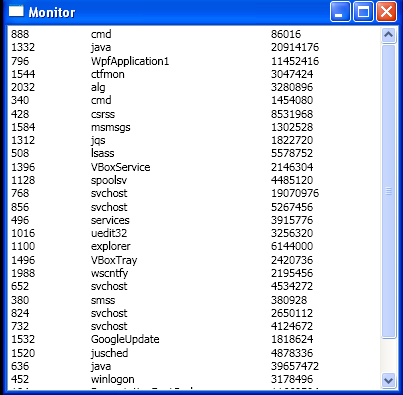The width and height of the screenshot is (403, 395).
Task: Click the scrollbar down arrow
Action: click(x=389, y=380)
